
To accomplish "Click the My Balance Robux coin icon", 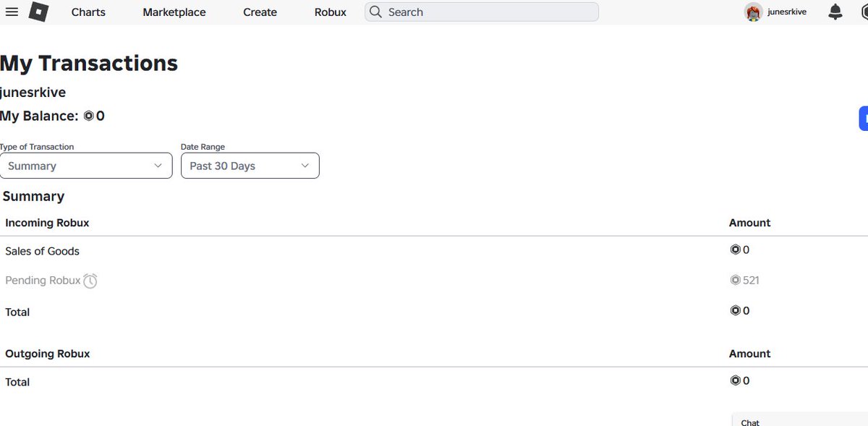I will pos(88,116).
